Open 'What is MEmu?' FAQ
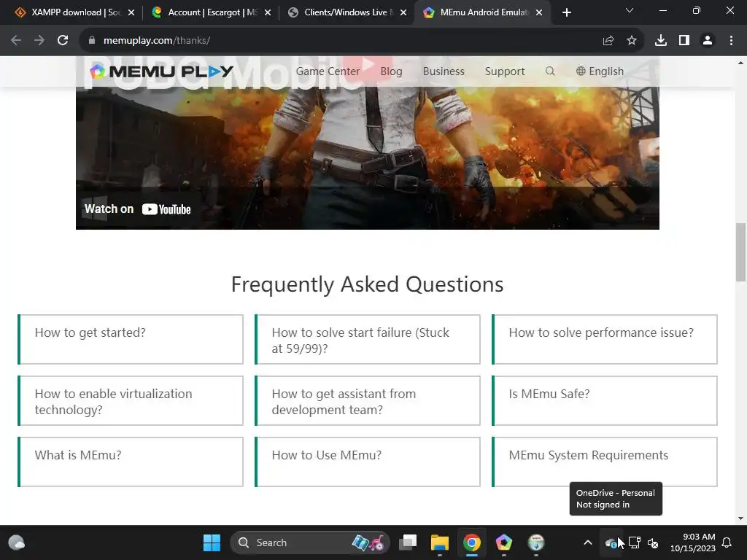747x560 pixels. pyautogui.click(x=131, y=462)
